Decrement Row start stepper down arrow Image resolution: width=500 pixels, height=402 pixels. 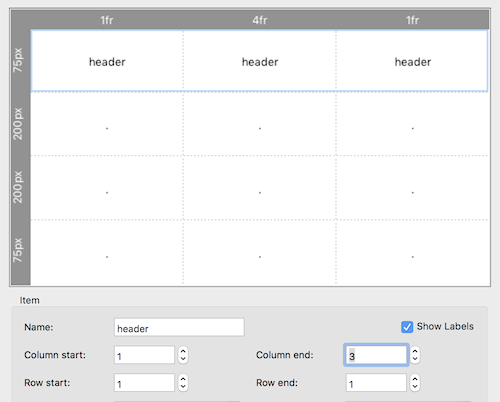[x=183, y=387]
